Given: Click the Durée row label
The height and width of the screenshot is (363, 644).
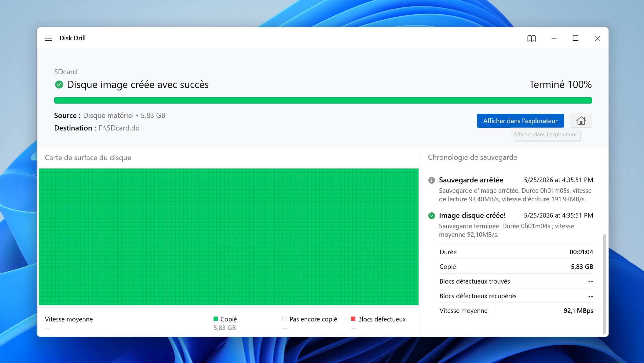Looking at the screenshot, I should 448,252.
